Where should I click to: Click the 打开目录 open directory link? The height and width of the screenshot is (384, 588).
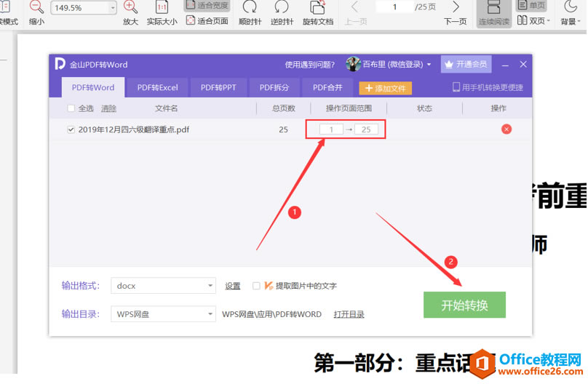349,314
